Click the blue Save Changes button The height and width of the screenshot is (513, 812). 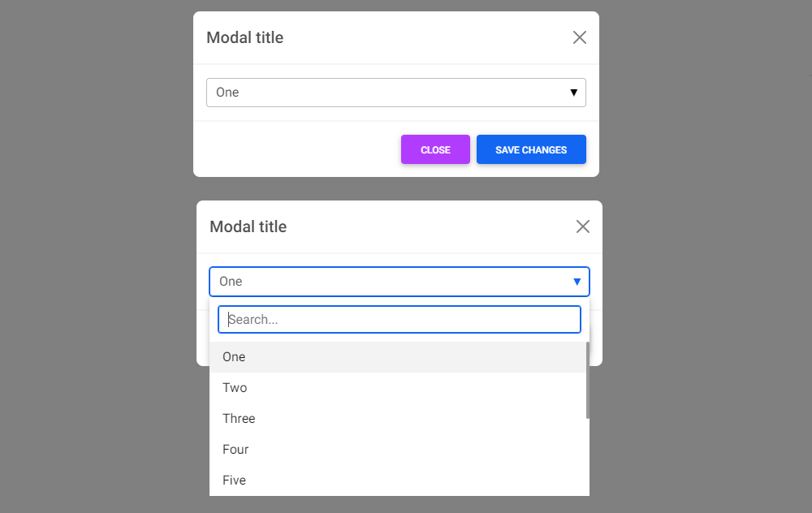click(531, 149)
